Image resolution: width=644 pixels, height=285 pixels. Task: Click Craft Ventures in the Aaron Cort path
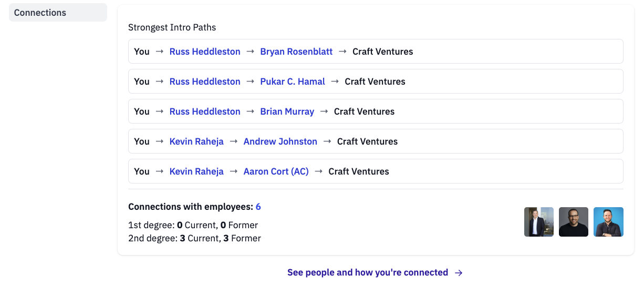(359, 171)
